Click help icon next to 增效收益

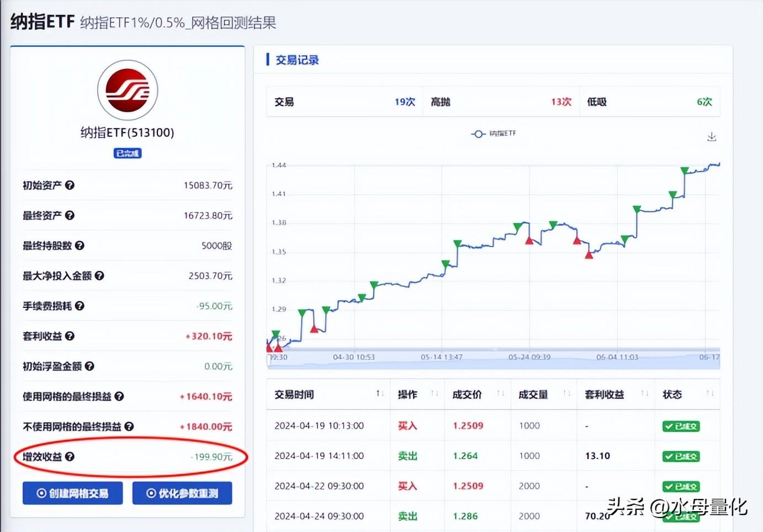(70, 456)
